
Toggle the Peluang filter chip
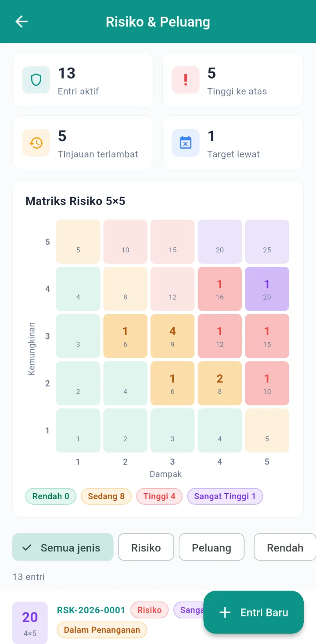[212, 547]
